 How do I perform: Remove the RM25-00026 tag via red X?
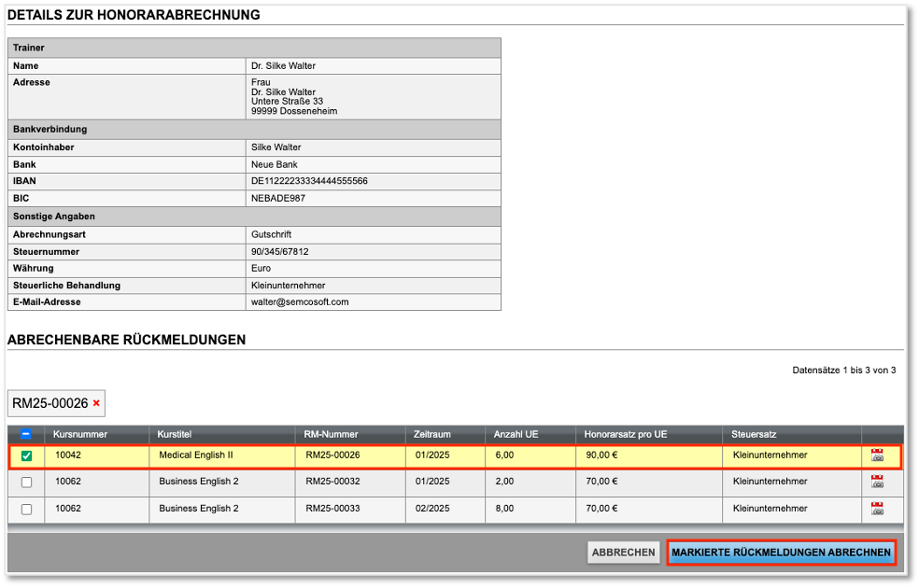pos(96,403)
